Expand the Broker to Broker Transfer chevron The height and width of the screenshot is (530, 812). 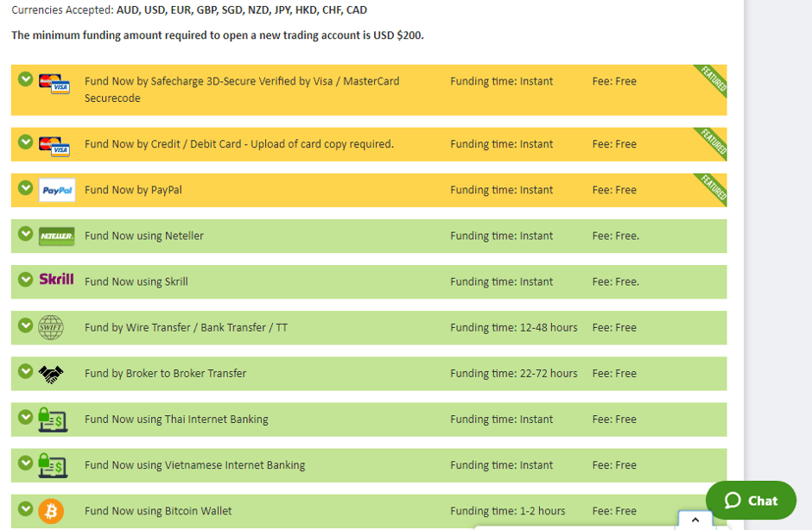[x=25, y=371]
